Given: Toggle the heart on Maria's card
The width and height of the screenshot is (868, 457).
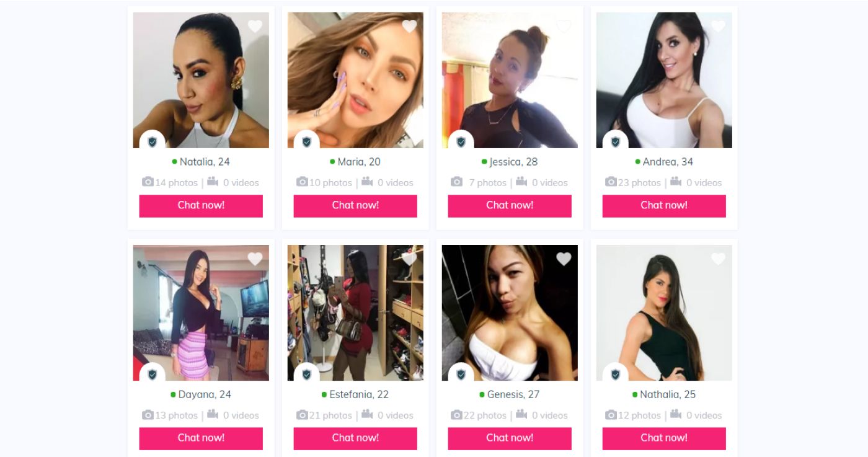Looking at the screenshot, I should (409, 26).
